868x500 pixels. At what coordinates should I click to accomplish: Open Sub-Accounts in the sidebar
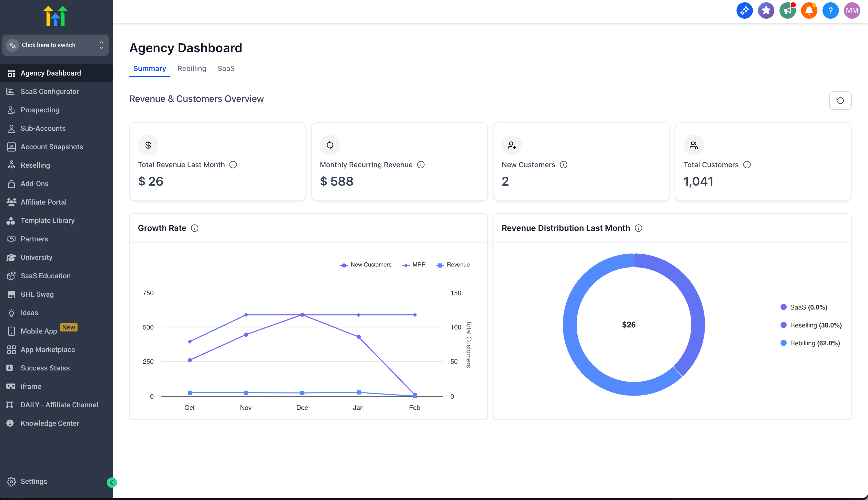pos(43,129)
